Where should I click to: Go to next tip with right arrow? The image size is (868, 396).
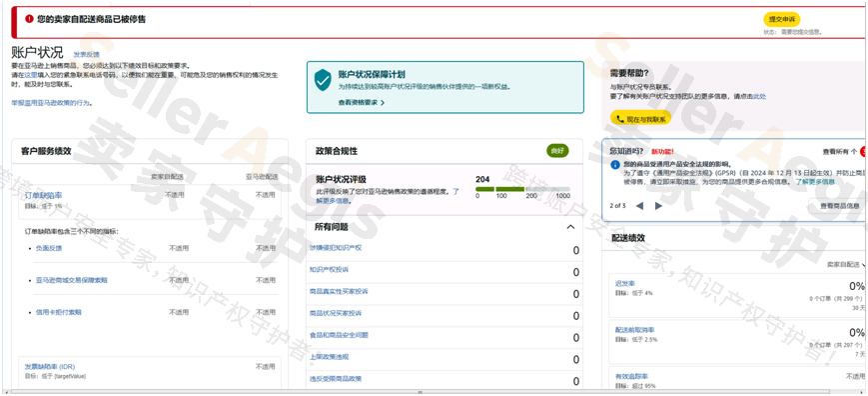pos(659,206)
